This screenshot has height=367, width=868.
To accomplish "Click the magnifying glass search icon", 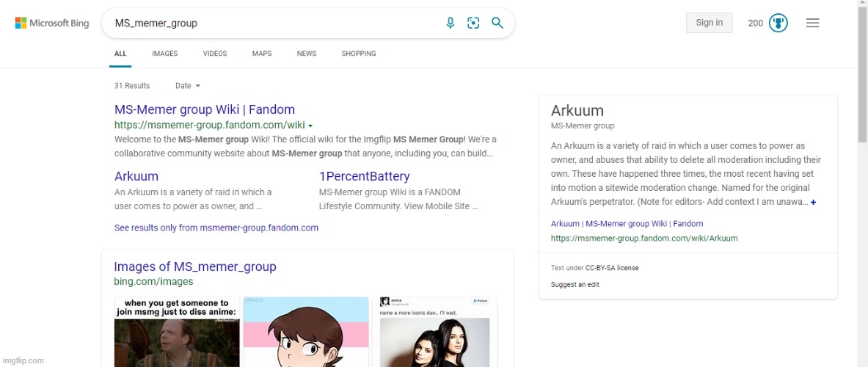I will pos(497,23).
